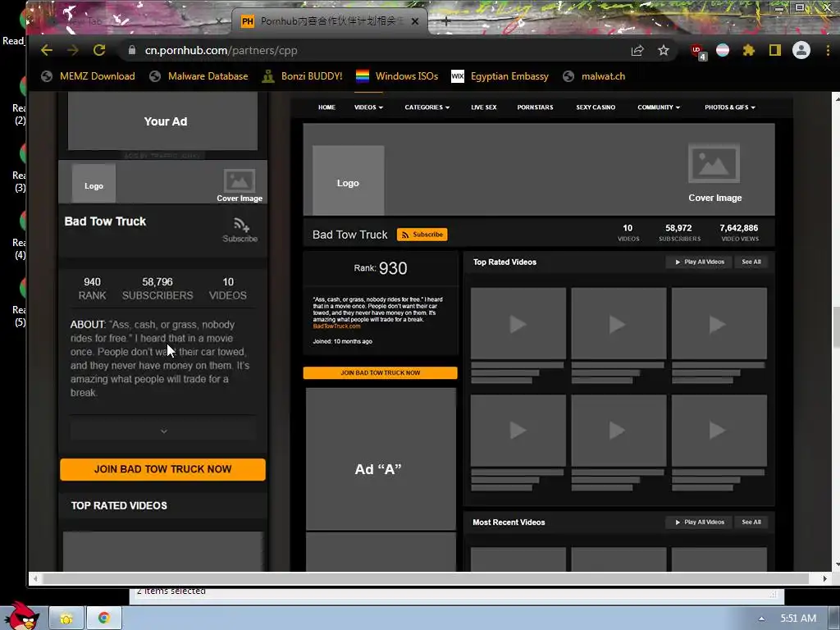Click the orange Subscribe button
Viewport: 840px width, 630px height.
(422, 235)
